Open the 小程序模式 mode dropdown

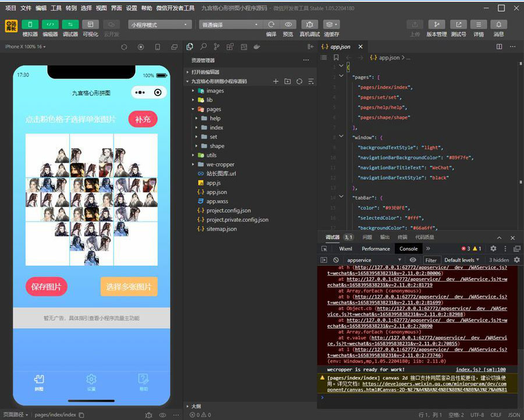click(160, 24)
